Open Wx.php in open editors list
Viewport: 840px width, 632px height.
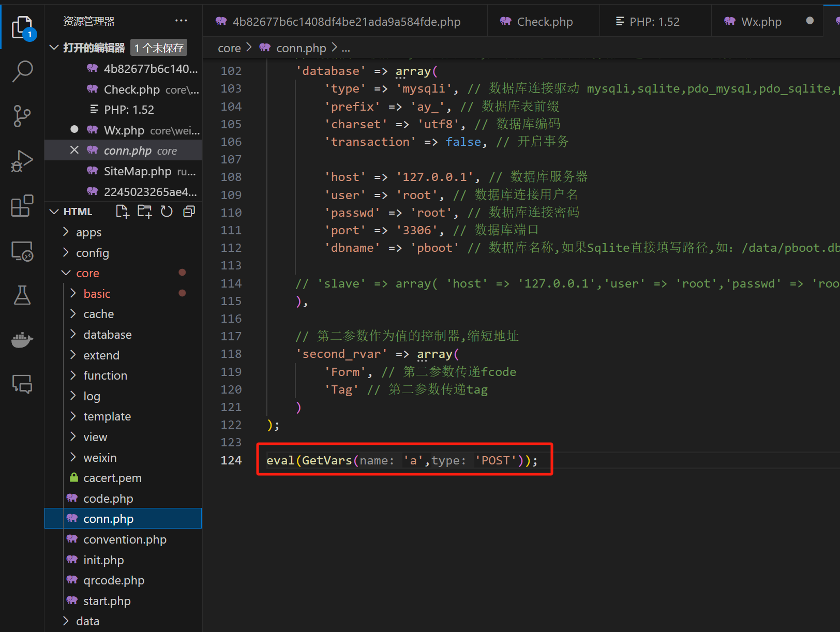pyautogui.click(x=123, y=130)
